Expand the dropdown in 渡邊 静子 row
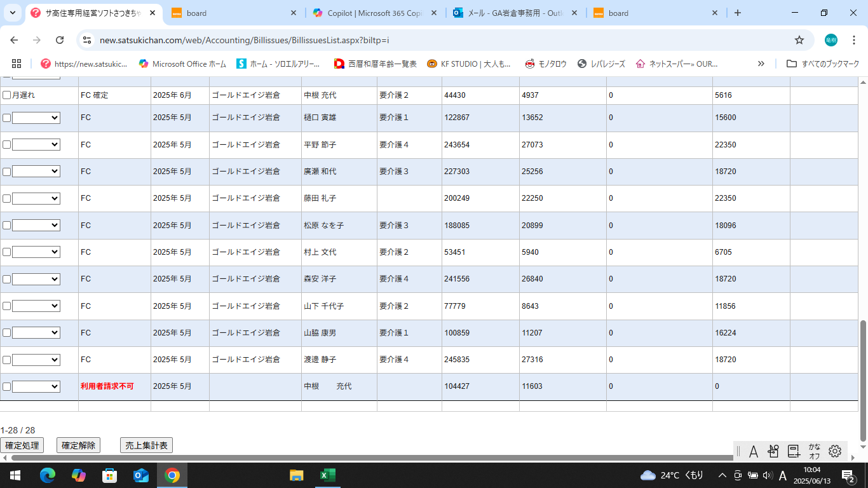Image resolution: width=868 pixels, height=488 pixels. [x=36, y=360]
